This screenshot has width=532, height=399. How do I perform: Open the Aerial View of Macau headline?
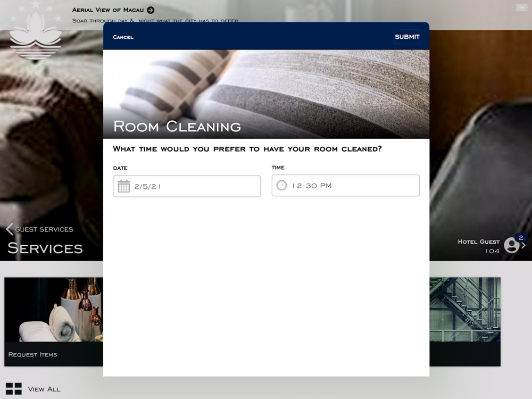pyautogui.click(x=108, y=10)
